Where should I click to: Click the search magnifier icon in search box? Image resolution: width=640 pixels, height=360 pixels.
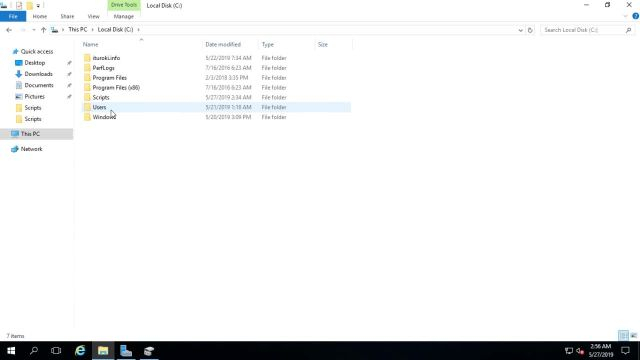click(629, 30)
